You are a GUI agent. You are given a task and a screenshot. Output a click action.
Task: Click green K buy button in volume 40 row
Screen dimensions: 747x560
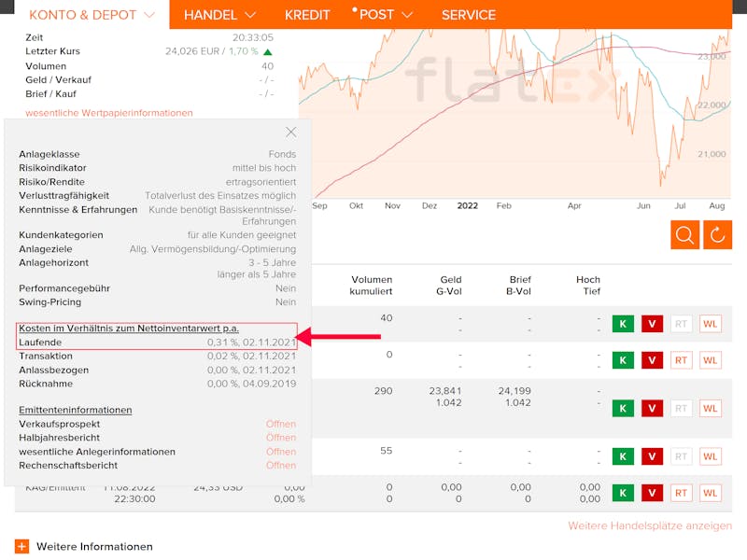coord(623,324)
